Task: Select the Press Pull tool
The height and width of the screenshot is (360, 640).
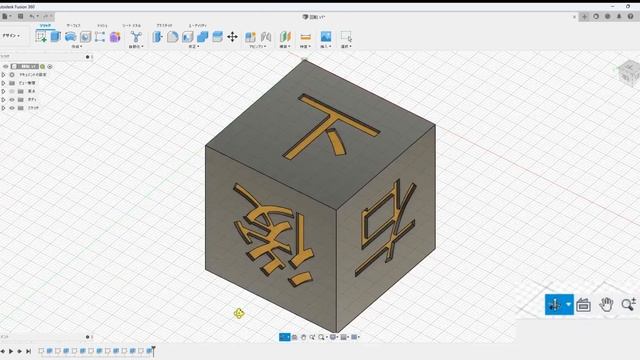Action: pyautogui.click(x=157, y=37)
